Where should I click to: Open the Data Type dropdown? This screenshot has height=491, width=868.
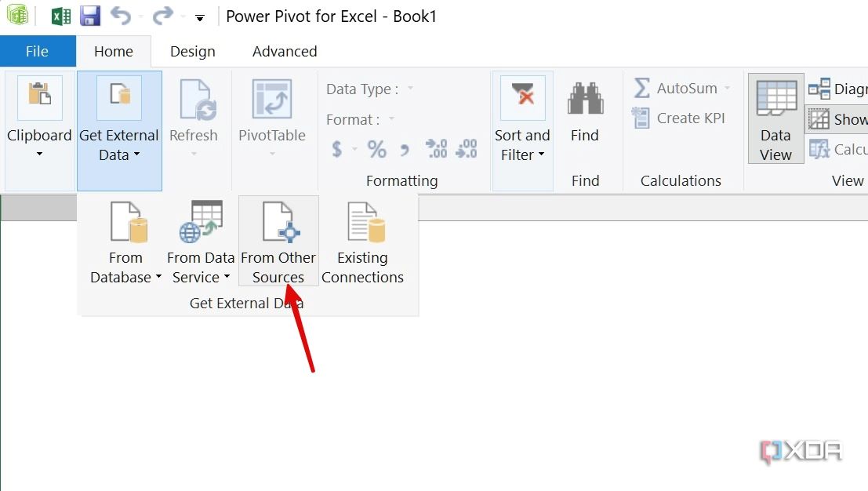(411, 89)
